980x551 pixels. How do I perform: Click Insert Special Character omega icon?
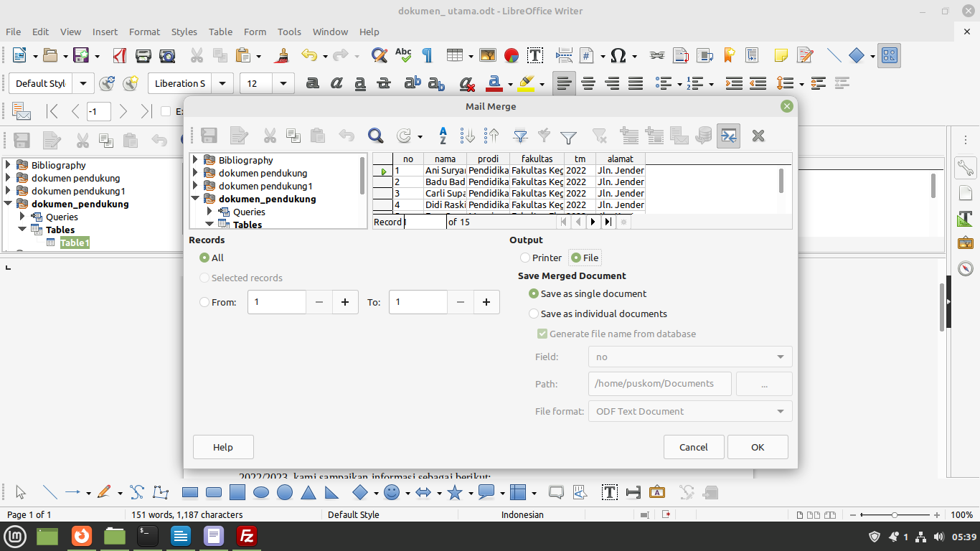point(618,55)
